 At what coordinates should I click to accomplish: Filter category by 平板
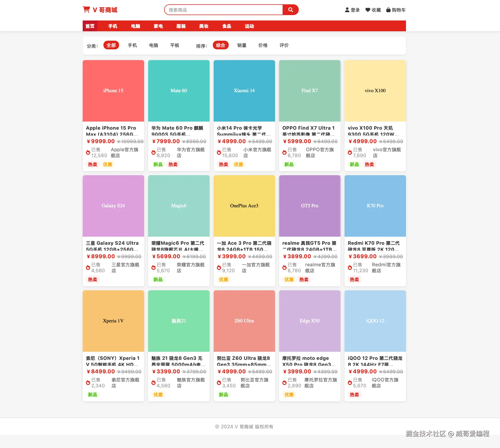tap(175, 45)
